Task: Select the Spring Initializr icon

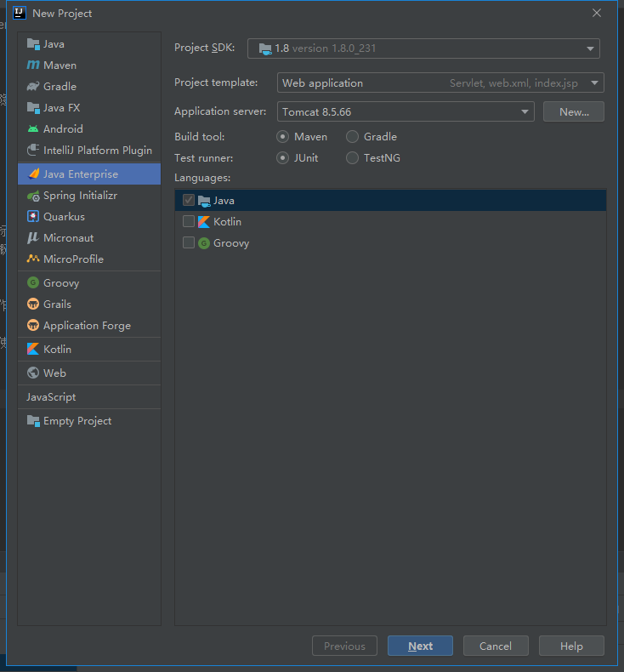Action: pos(33,196)
